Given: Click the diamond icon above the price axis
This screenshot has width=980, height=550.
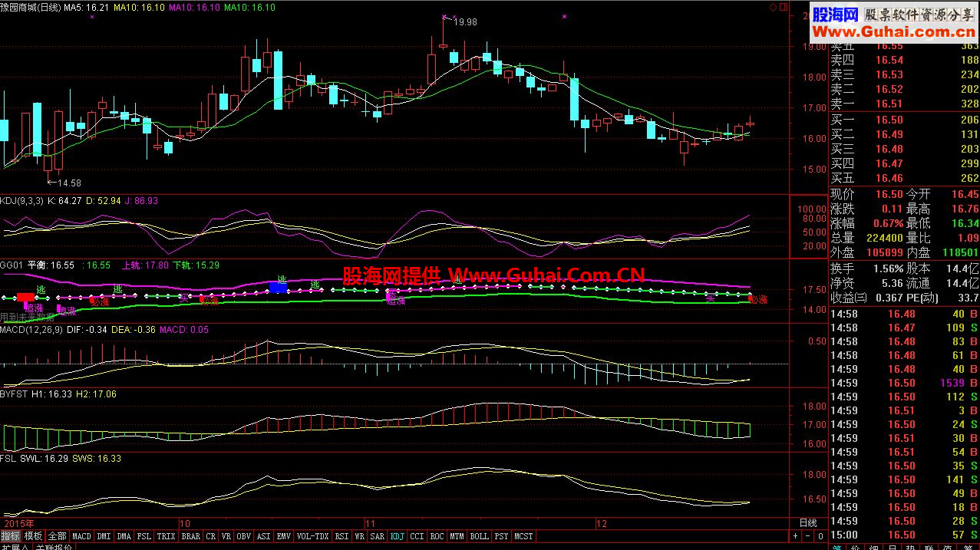Looking at the screenshot, I should click(x=773, y=7).
